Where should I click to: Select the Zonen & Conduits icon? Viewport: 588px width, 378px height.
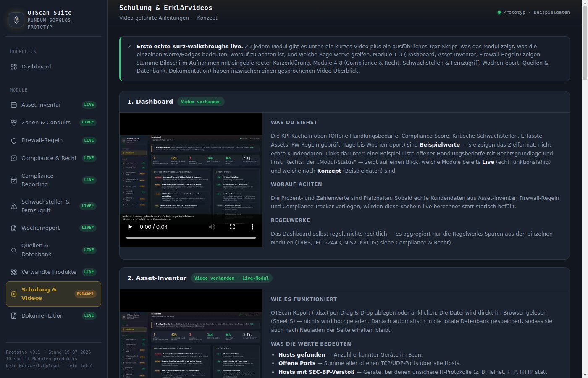coord(14,123)
